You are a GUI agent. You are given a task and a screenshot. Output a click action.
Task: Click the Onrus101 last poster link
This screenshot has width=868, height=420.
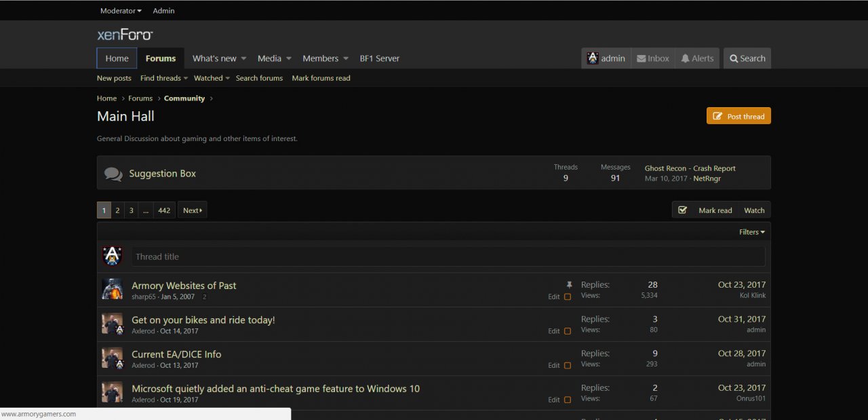pyautogui.click(x=751, y=398)
